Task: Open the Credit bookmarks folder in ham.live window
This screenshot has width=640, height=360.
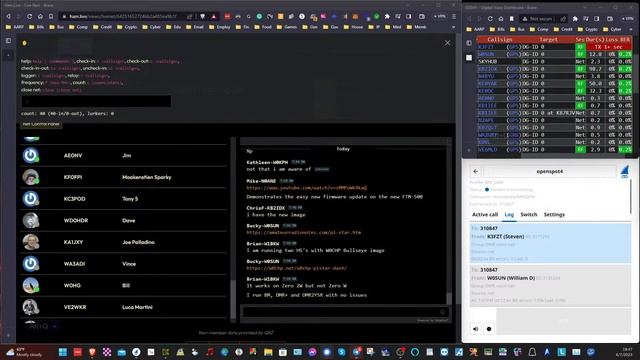Action: tap(103, 27)
